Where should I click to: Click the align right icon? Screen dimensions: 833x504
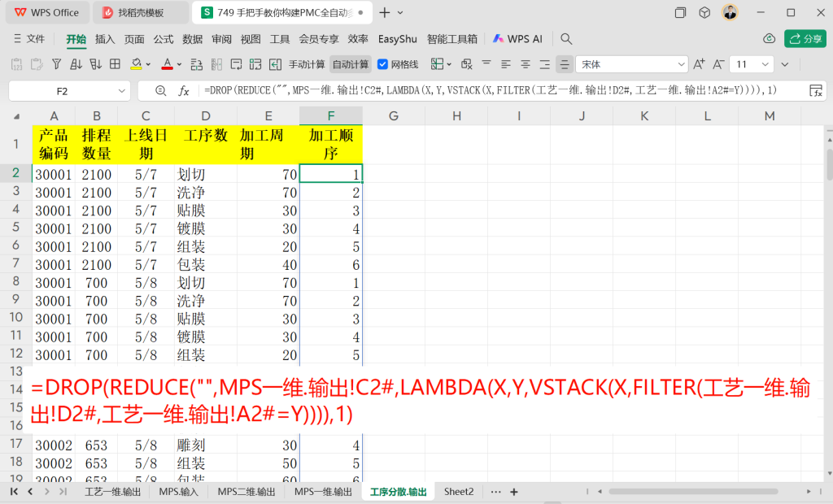tap(545, 64)
